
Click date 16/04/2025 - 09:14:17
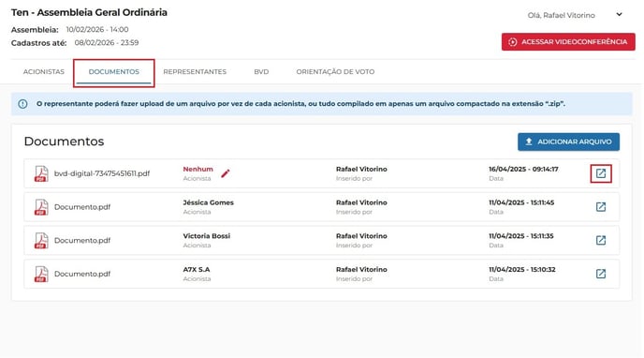pos(523,169)
